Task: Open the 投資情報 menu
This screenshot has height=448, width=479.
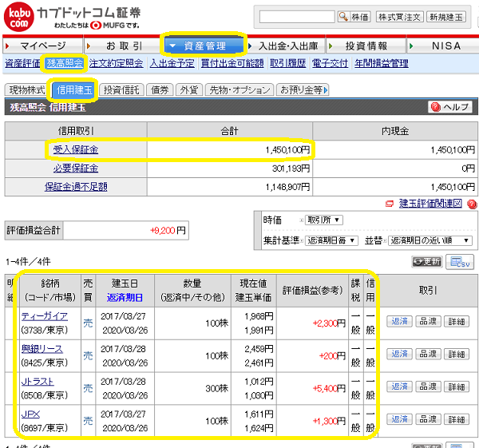Action: [x=366, y=46]
